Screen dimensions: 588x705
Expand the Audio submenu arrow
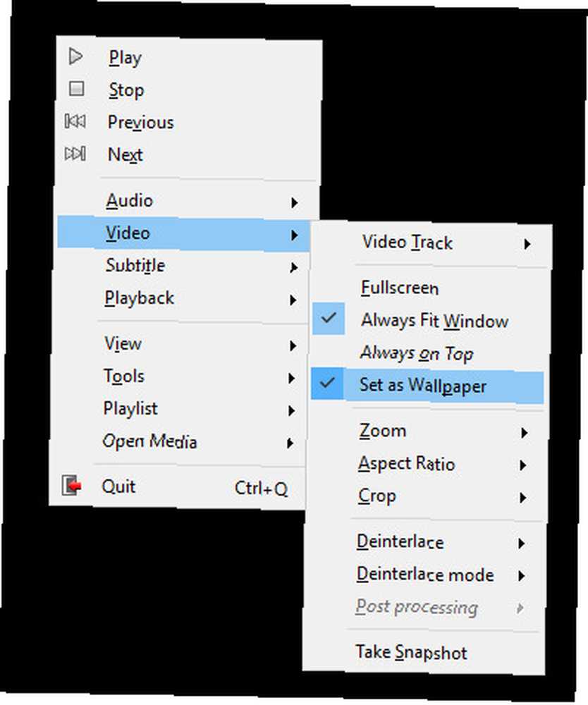294,203
